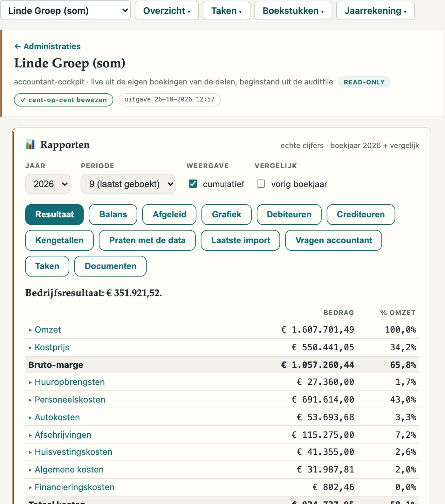The image size is (445, 504).
Task: Open Vragen accountant
Action: coord(333,240)
